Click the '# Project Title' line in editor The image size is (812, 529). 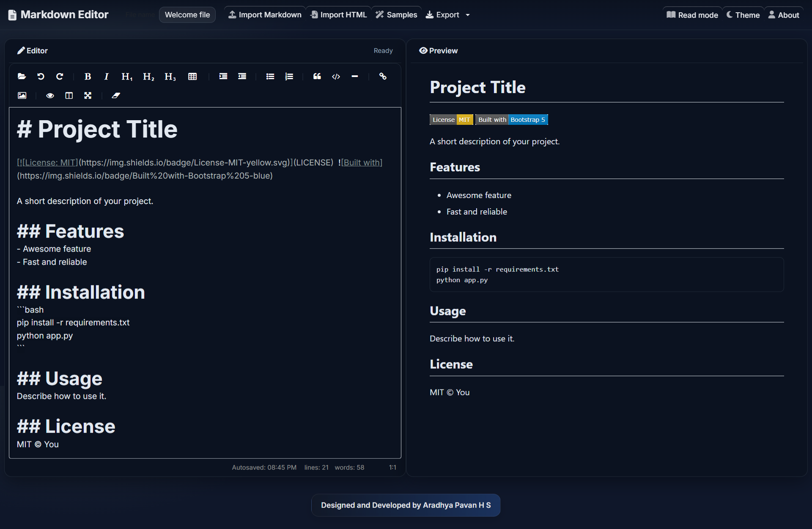tap(97, 129)
